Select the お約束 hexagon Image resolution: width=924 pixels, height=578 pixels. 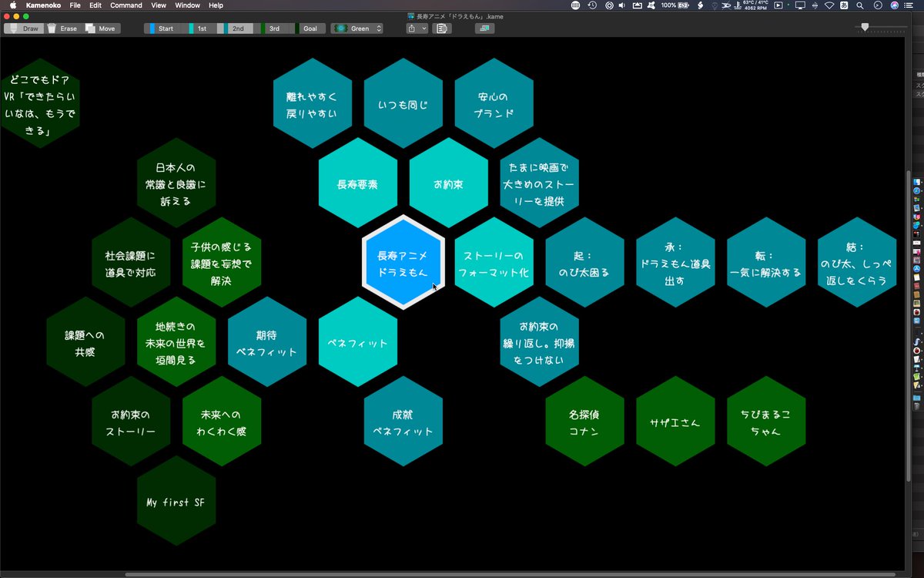pos(448,184)
